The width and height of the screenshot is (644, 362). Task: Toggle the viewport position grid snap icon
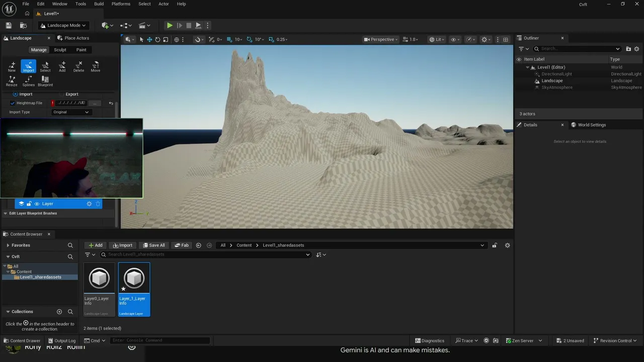(229, 39)
